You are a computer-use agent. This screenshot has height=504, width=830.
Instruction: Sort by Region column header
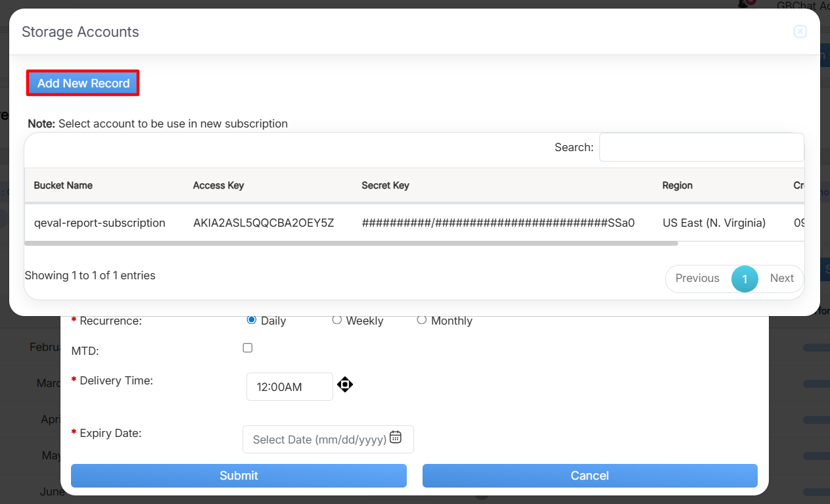(x=677, y=185)
